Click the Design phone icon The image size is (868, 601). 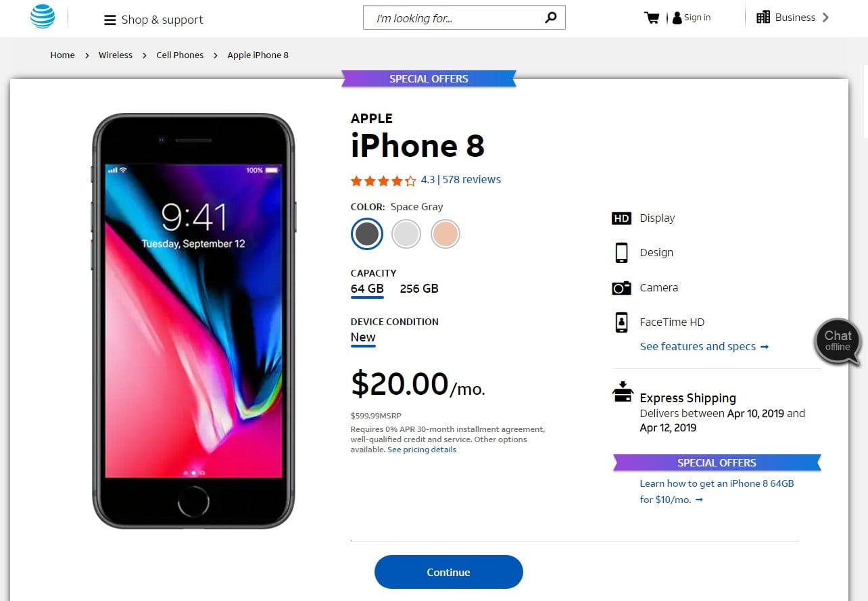click(x=621, y=253)
